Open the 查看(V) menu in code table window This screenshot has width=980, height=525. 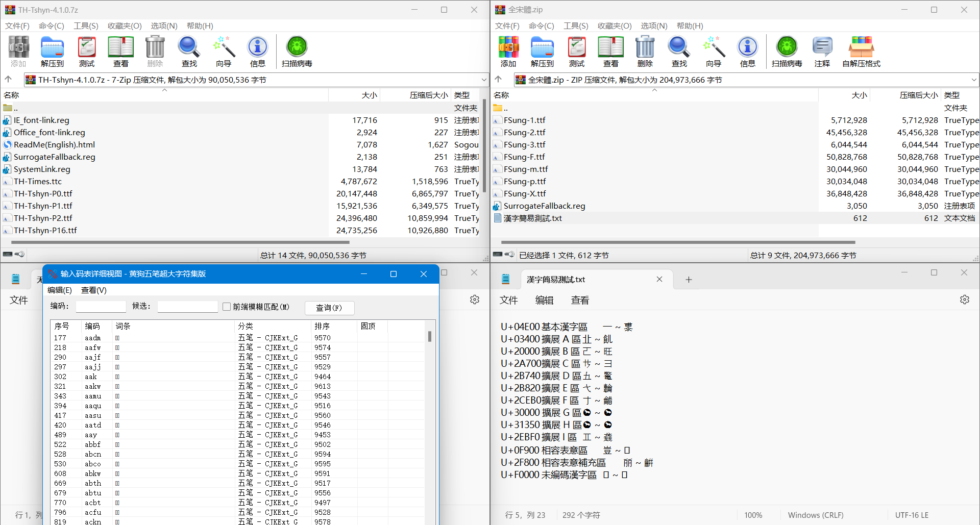coord(94,290)
